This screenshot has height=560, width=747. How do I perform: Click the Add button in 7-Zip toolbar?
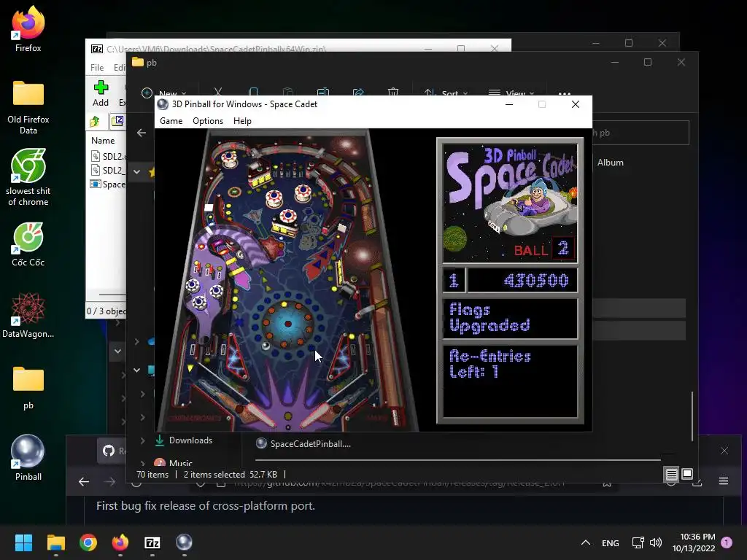[x=101, y=94]
